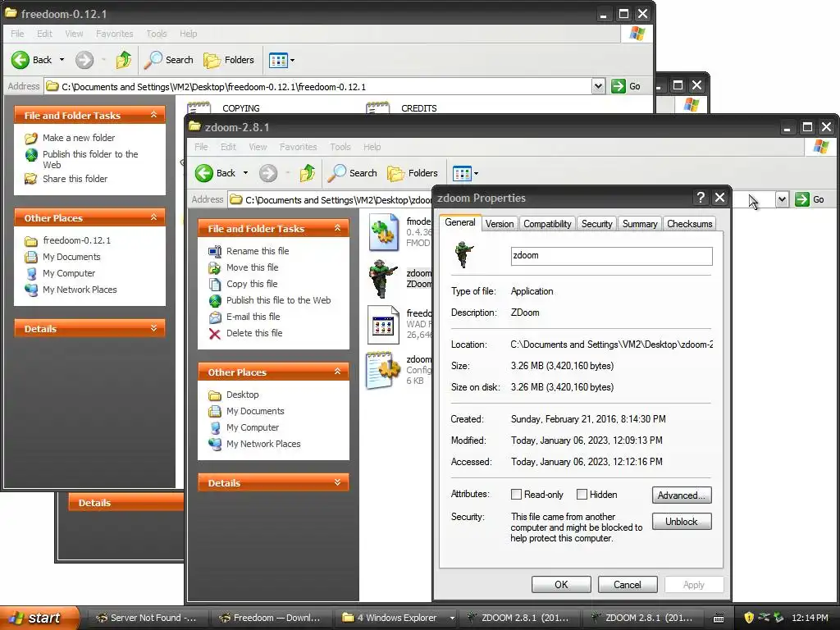Open Advanced attributes dialog
The width and height of the screenshot is (840, 630).
(x=682, y=495)
